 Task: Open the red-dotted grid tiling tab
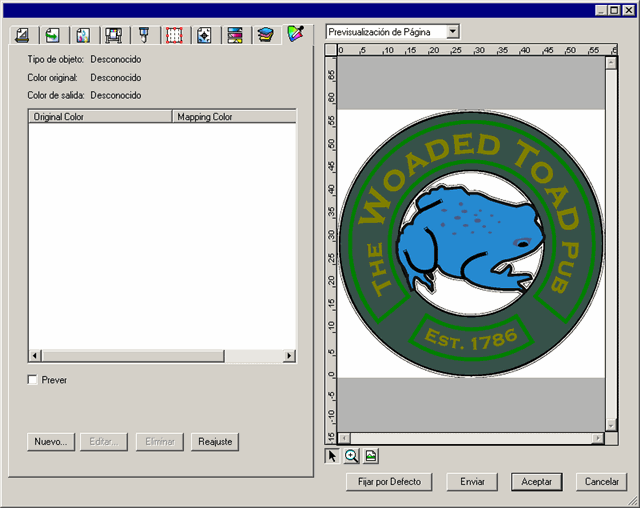click(x=174, y=35)
